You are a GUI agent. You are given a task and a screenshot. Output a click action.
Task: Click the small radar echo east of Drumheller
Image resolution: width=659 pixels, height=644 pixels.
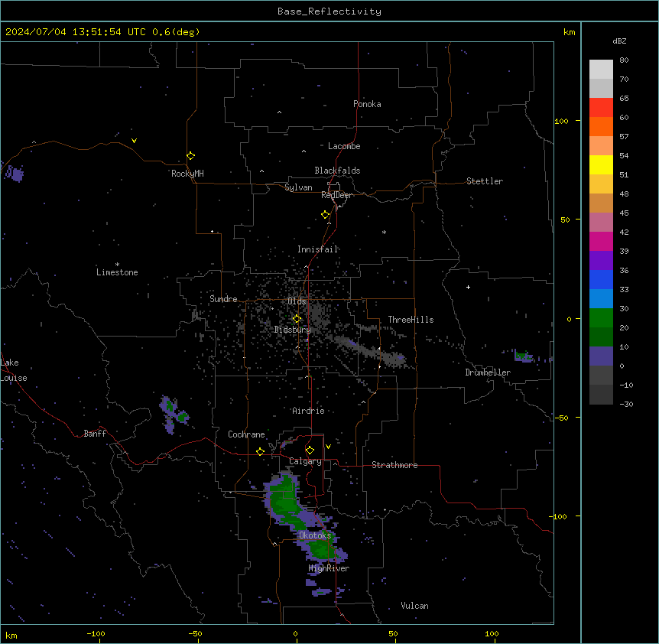click(x=524, y=356)
